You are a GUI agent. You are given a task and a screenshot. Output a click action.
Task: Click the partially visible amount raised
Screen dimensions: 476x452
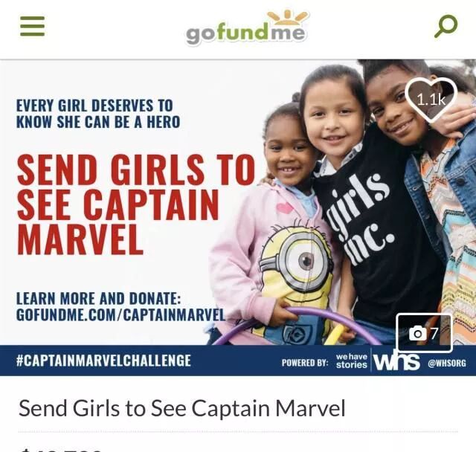coord(59,449)
